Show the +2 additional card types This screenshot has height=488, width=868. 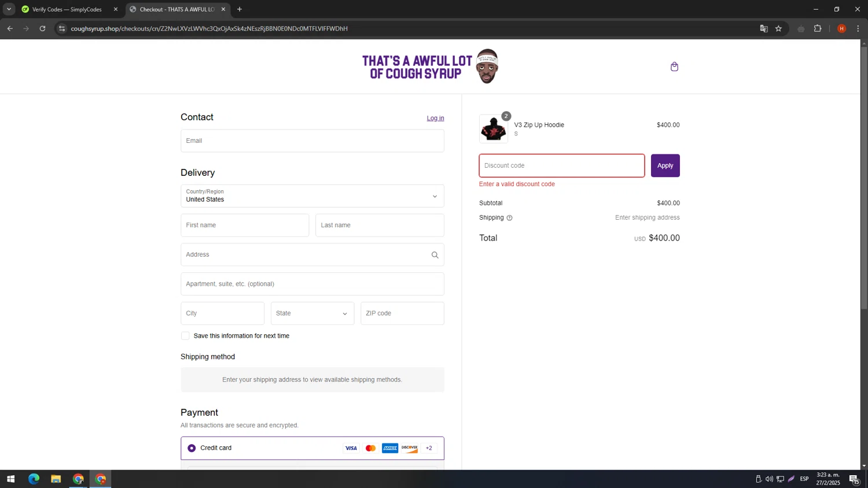pos(429,448)
